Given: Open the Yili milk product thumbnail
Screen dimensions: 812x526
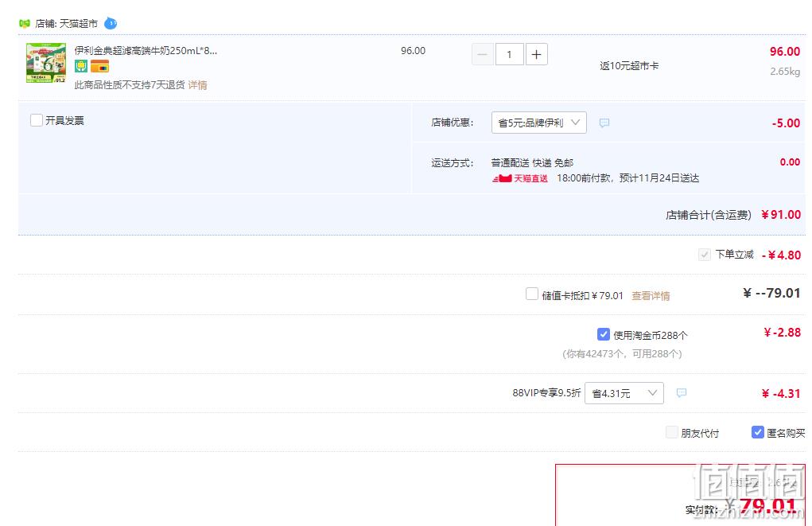Looking at the screenshot, I should pyautogui.click(x=46, y=63).
